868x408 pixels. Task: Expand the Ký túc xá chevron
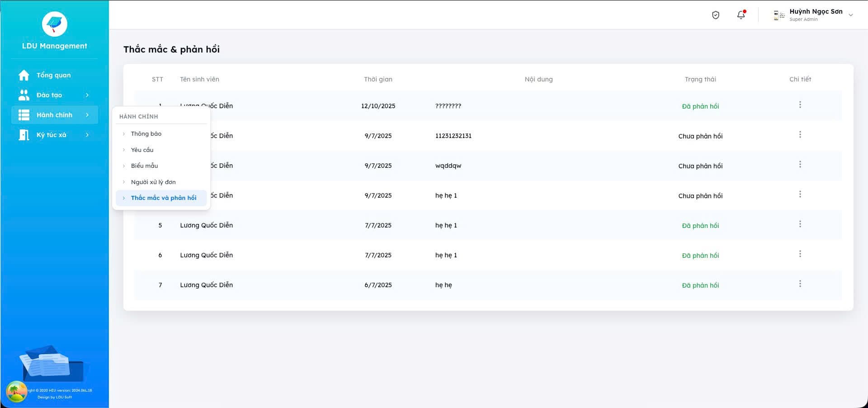click(x=87, y=135)
